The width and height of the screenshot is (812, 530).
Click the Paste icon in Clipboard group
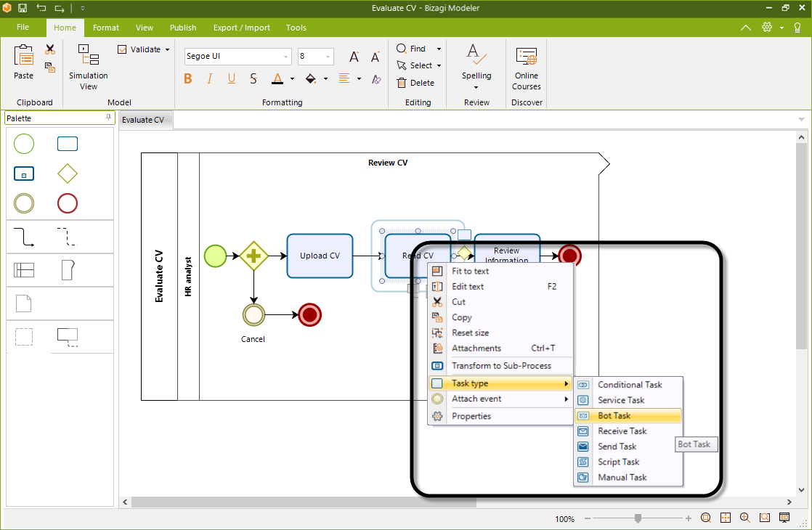24,55
